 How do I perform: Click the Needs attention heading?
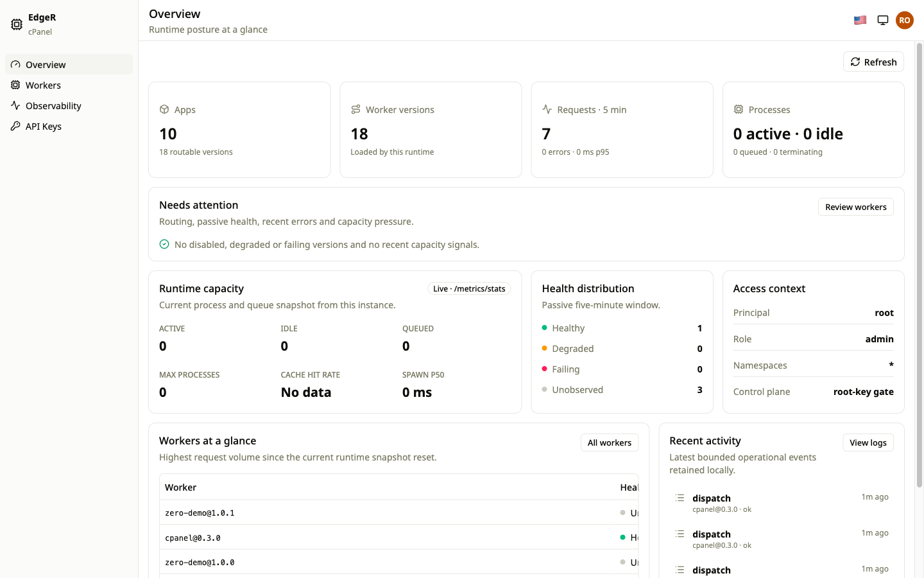pos(198,205)
